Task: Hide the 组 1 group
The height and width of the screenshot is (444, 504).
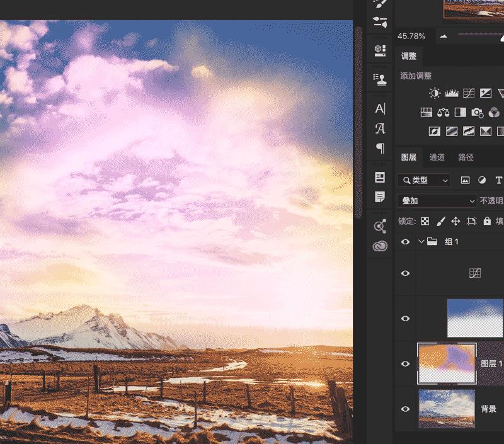Action: (406, 241)
